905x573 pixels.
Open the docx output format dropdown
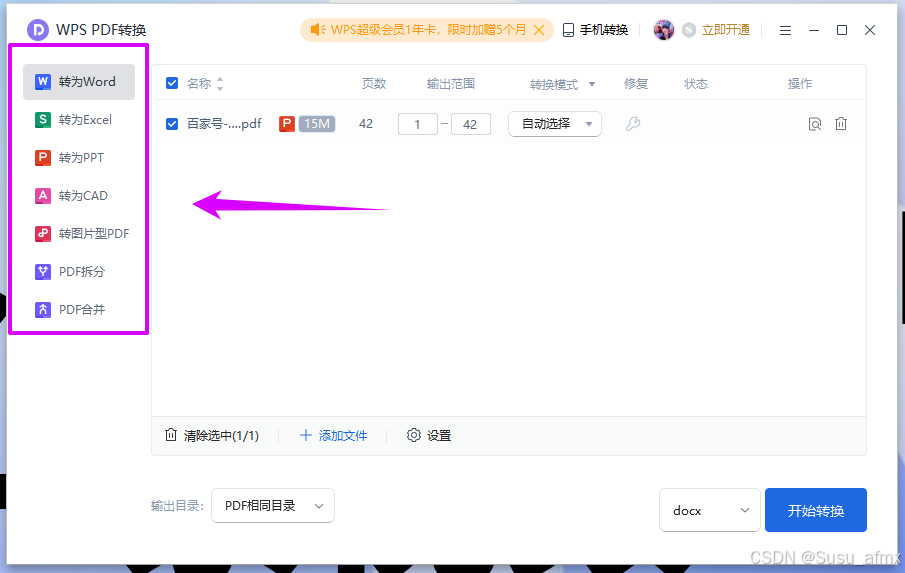[x=709, y=510]
